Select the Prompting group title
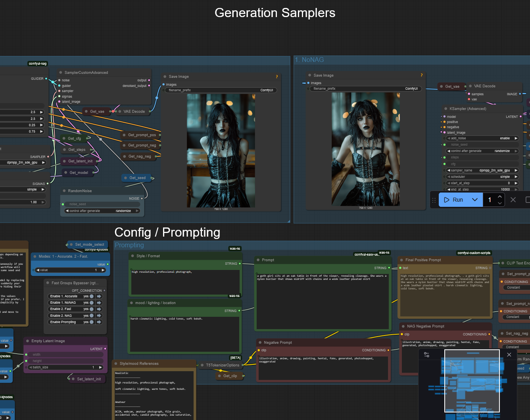The height and width of the screenshot is (420, 530). [x=129, y=245]
